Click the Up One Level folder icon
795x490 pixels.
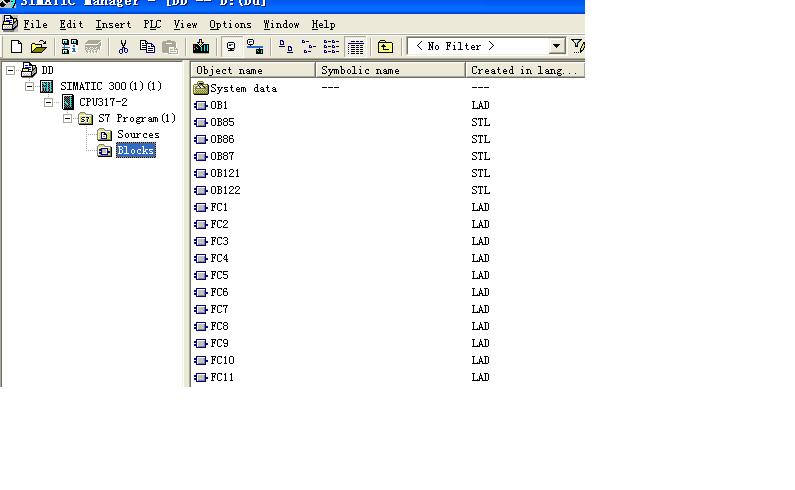click(385, 47)
